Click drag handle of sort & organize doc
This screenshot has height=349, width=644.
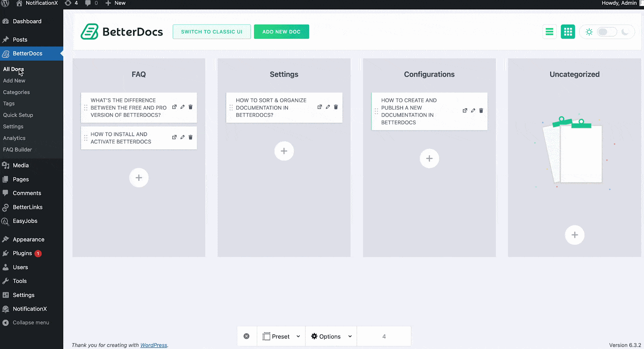[x=231, y=107]
